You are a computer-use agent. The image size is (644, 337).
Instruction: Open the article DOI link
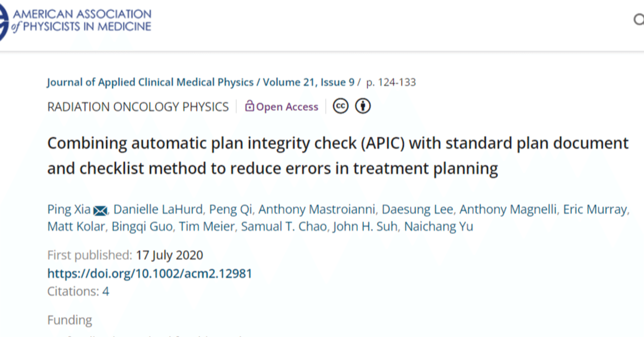(x=149, y=273)
